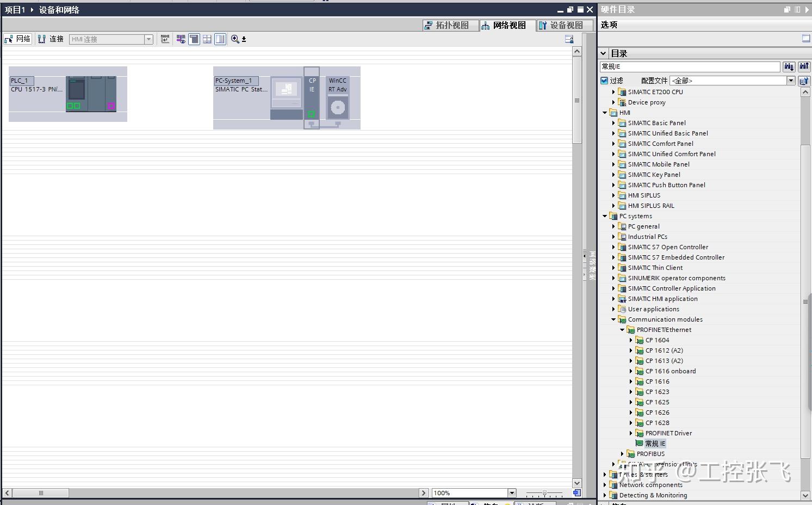Switch to 拓扑视图 (Topology view) tab
This screenshot has width=812, height=505.
pyautogui.click(x=451, y=25)
